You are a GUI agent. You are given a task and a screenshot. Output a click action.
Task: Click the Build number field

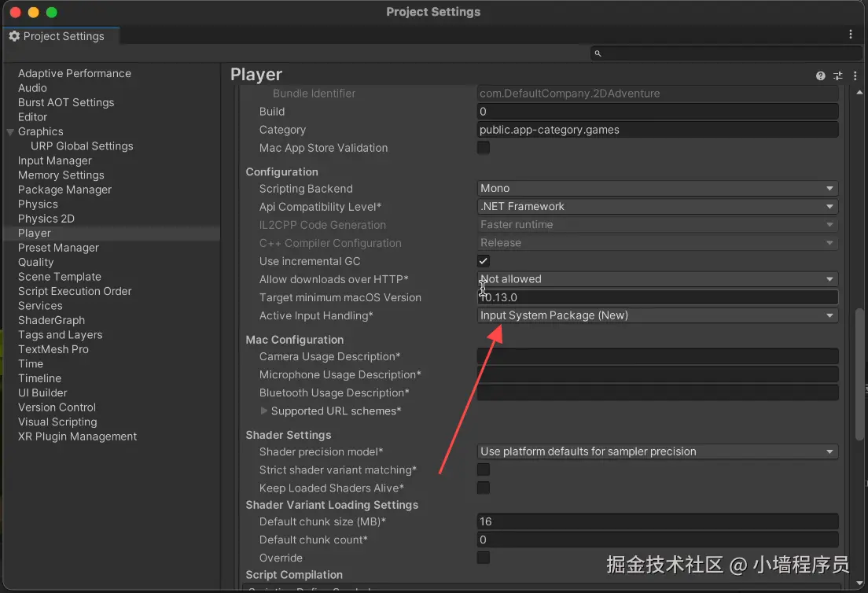click(657, 112)
